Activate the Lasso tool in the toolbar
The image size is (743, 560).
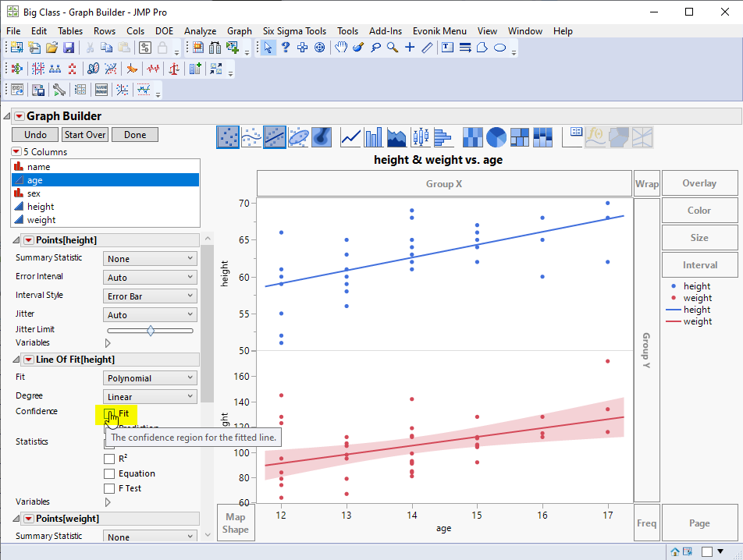click(x=375, y=48)
